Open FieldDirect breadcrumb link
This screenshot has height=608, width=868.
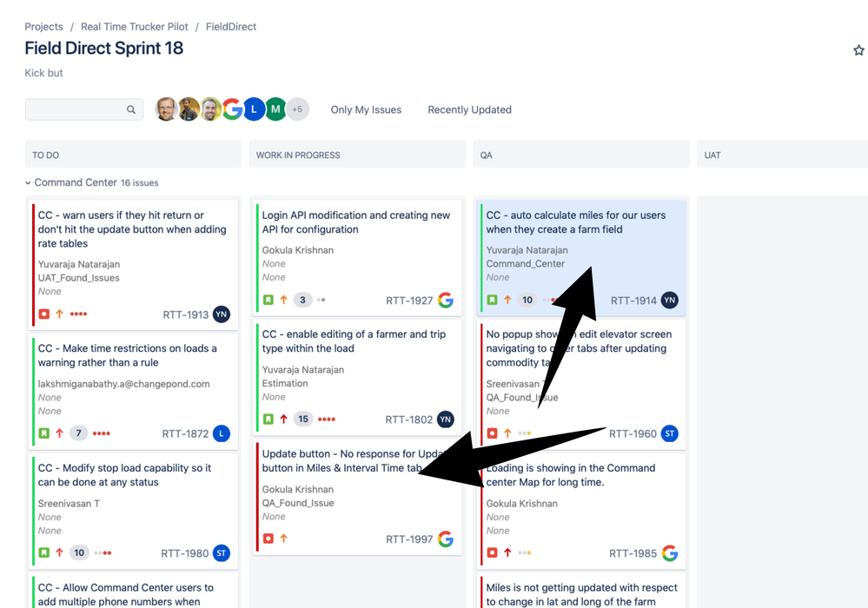tap(231, 27)
